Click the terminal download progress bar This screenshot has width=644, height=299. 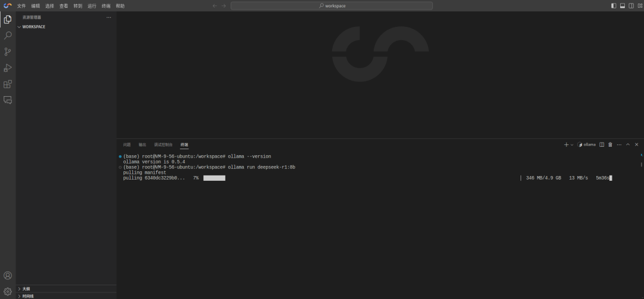click(x=215, y=178)
